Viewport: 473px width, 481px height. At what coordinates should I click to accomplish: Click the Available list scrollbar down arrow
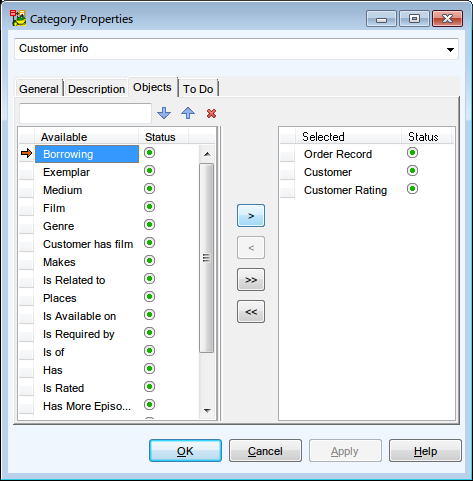pos(207,410)
